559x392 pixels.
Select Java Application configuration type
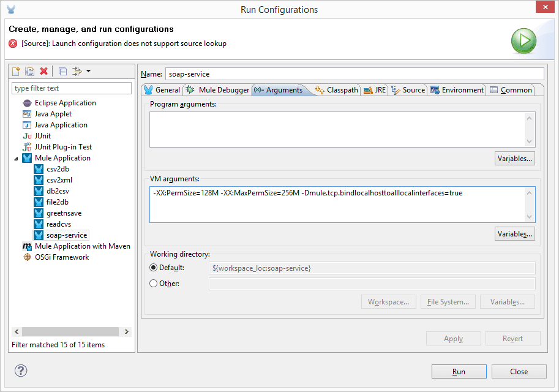[x=61, y=125]
